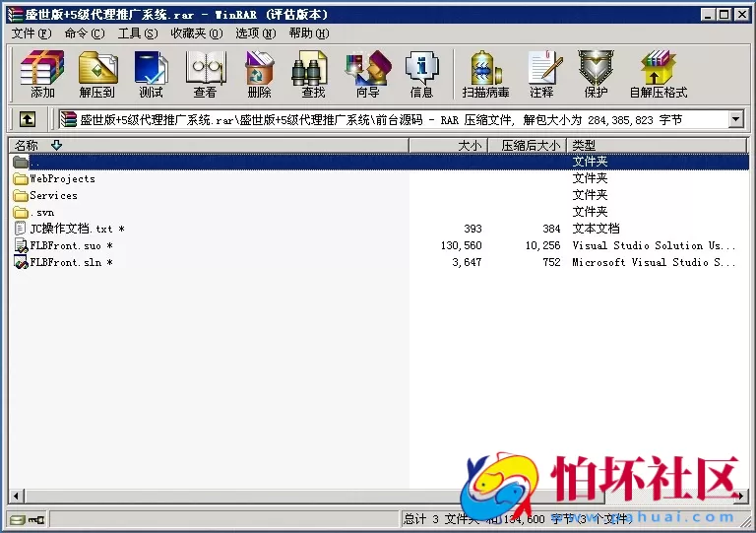This screenshot has width=756, height=533.
Task: Open the Tools (工具) menu
Action: tap(138, 33)
